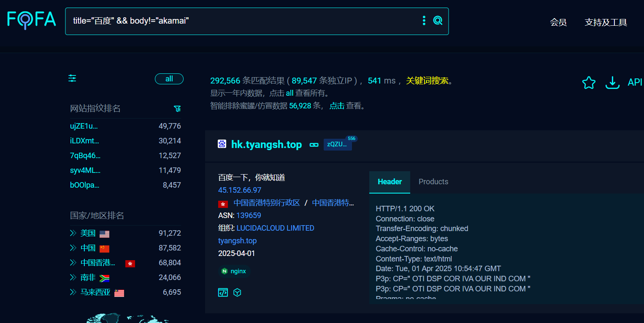Click the all link to view all data
Viewport: 644px width, 323px height.
coord(290,93)
